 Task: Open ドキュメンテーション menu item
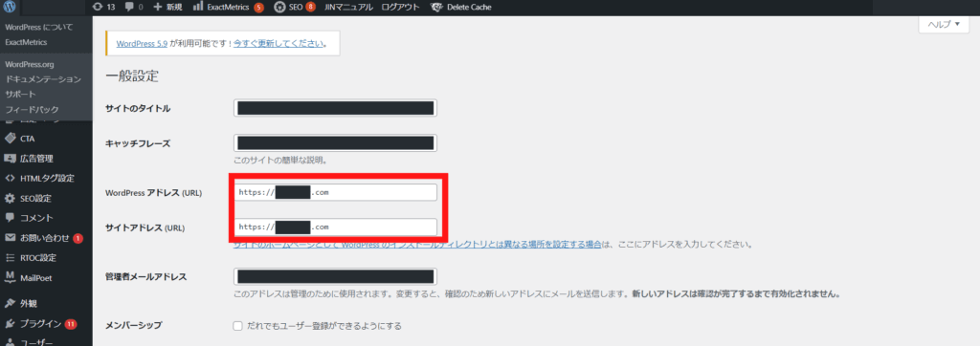pyautogui.click(x=43, y=79)
